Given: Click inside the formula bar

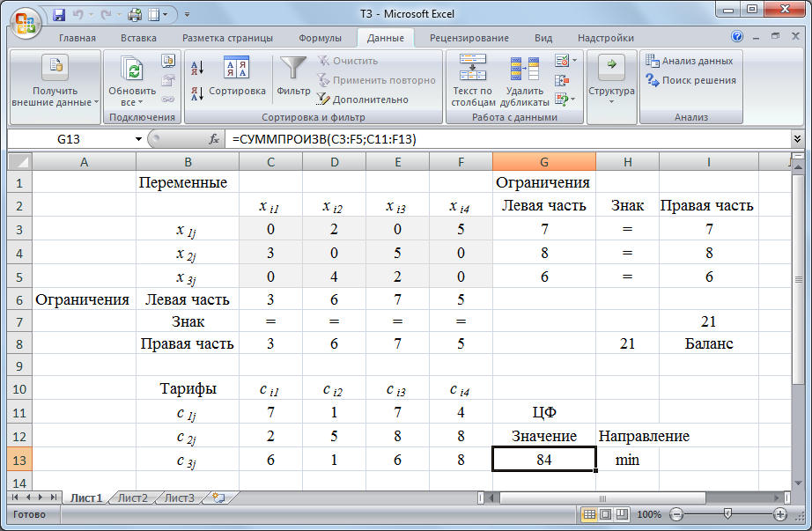Looking at the screenshot, I should point(507,139).
